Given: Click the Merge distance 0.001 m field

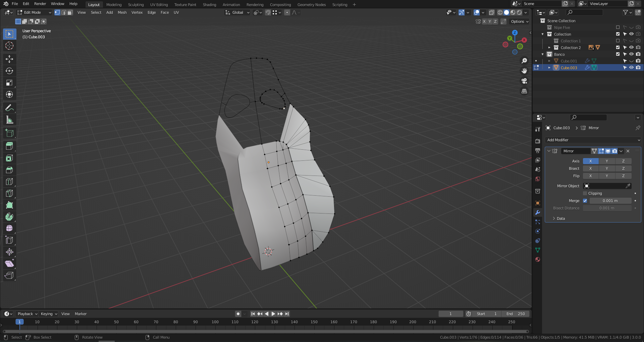Looking at the screenshot, I should click(610, 201).
